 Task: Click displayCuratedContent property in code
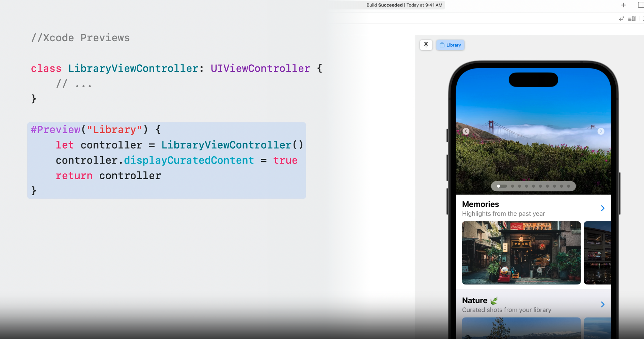coord(189,160)
